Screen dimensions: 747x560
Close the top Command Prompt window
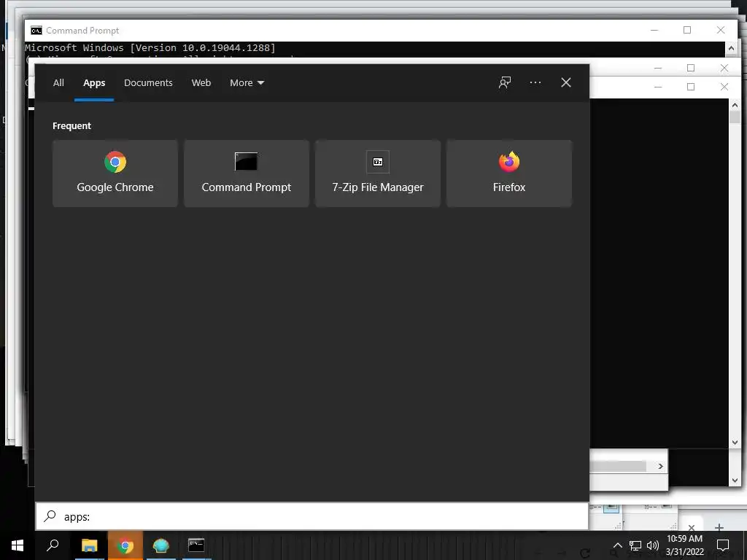[721, 31]
